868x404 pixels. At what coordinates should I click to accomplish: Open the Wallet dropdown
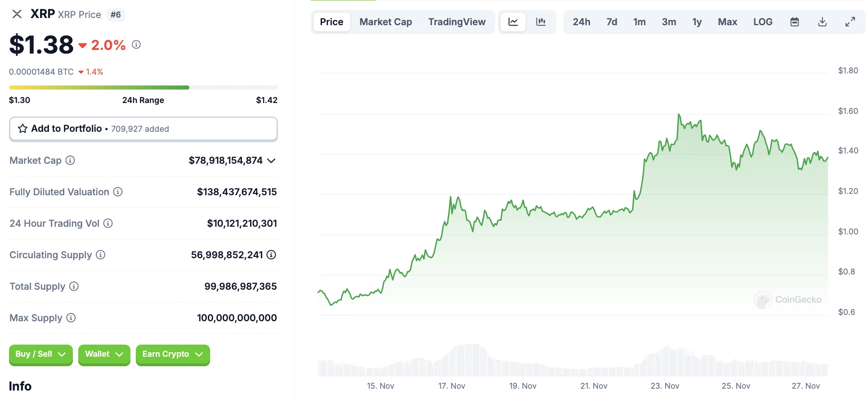104,355
